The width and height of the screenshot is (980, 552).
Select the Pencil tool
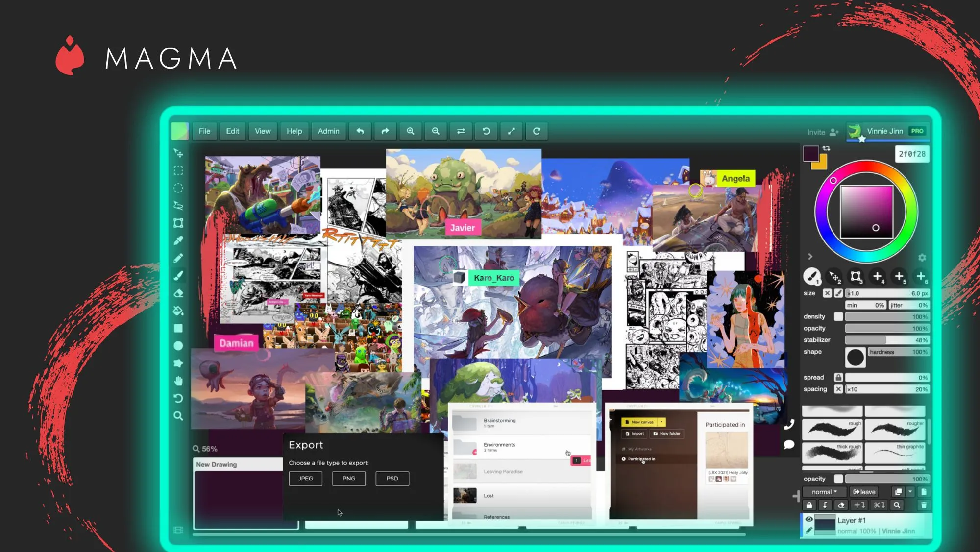tap(178, 258)
